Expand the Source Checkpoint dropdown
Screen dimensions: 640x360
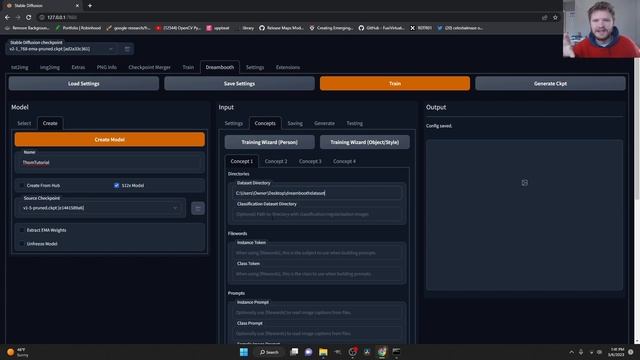175,208
